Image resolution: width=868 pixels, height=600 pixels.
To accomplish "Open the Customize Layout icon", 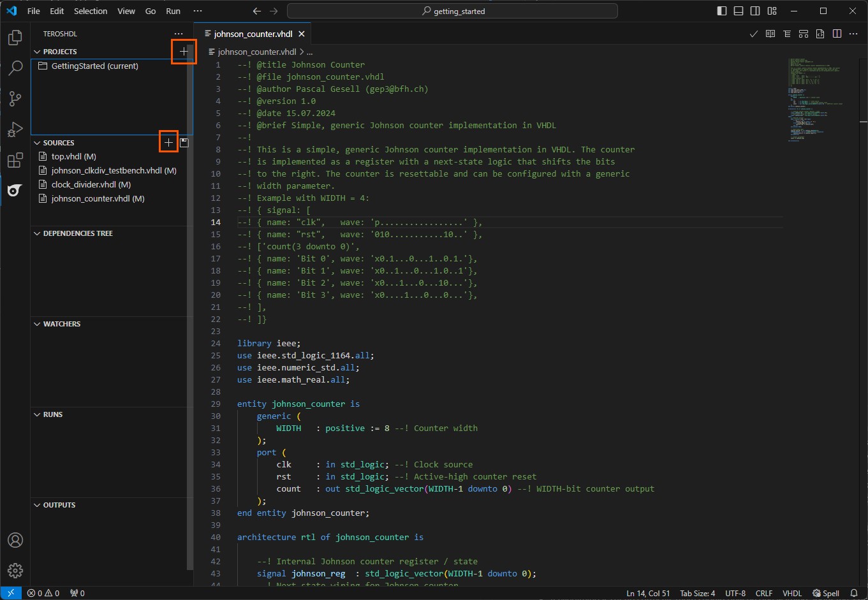I will coord(772,11).
